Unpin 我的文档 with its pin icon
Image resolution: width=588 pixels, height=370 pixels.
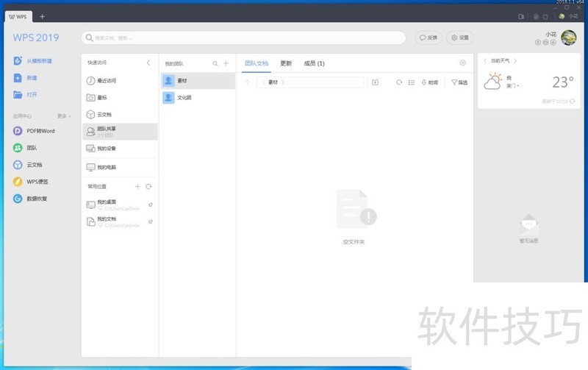pos(151,221)
